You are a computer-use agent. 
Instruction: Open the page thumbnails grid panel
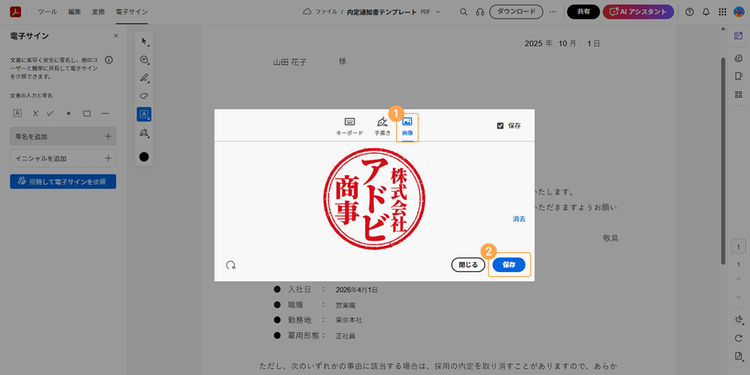pyautogui.click(x=738, y=95)
